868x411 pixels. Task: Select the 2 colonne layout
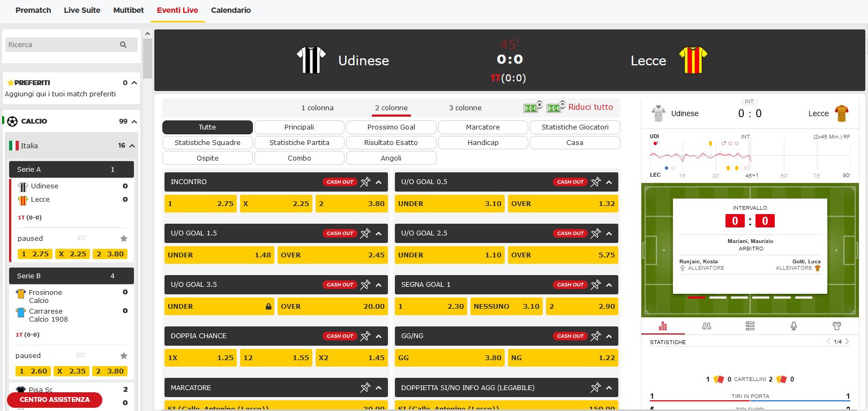(x=391, y=108)
